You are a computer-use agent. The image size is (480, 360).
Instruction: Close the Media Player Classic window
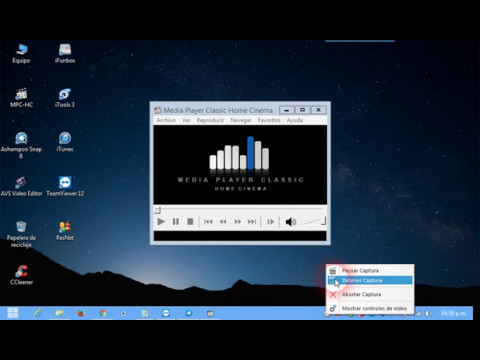coord(318,110)
